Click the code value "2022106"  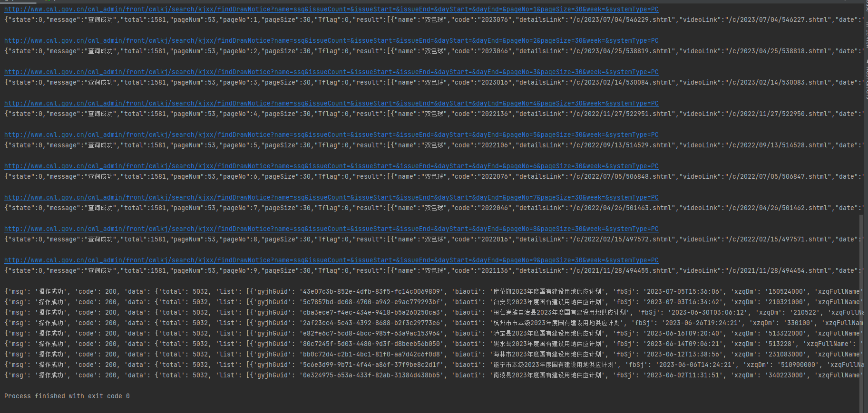tap(495, 145)
